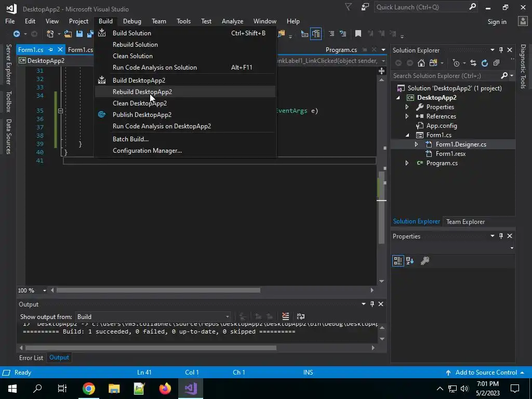Click the editor horizontal scrollbar thumb

pos(158,290)
